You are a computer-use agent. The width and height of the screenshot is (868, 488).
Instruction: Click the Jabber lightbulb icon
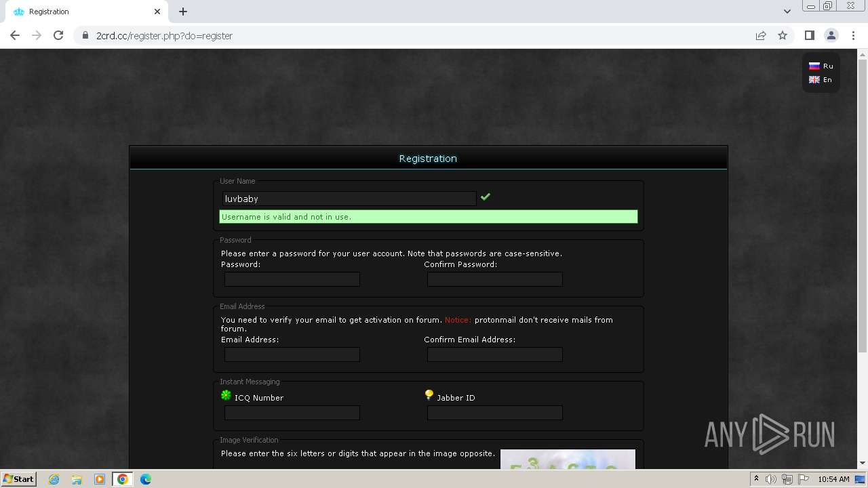[x=429, y=395]
